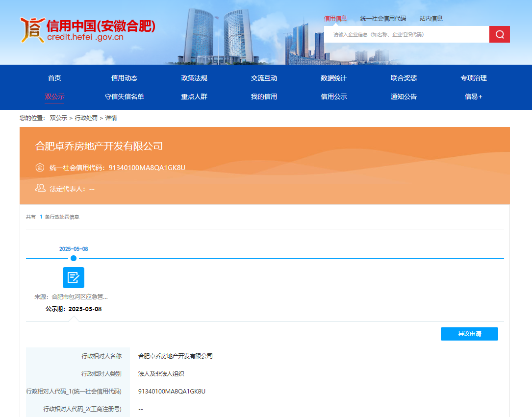
Task: Click 行政处罚 breadcrumb link
Action: 86,118
